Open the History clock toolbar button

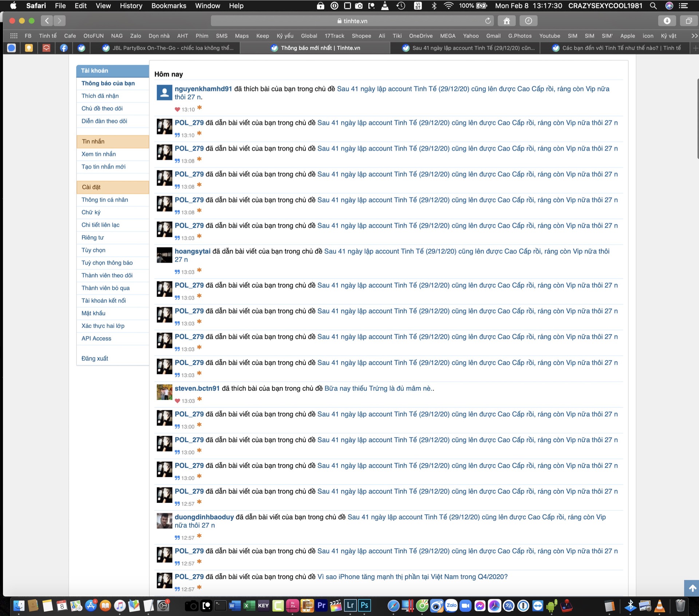click(528, 21)
